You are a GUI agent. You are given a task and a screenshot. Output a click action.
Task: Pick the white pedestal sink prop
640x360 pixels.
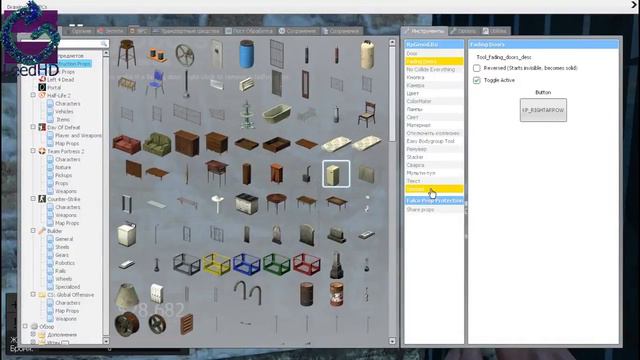pos(217,204)
